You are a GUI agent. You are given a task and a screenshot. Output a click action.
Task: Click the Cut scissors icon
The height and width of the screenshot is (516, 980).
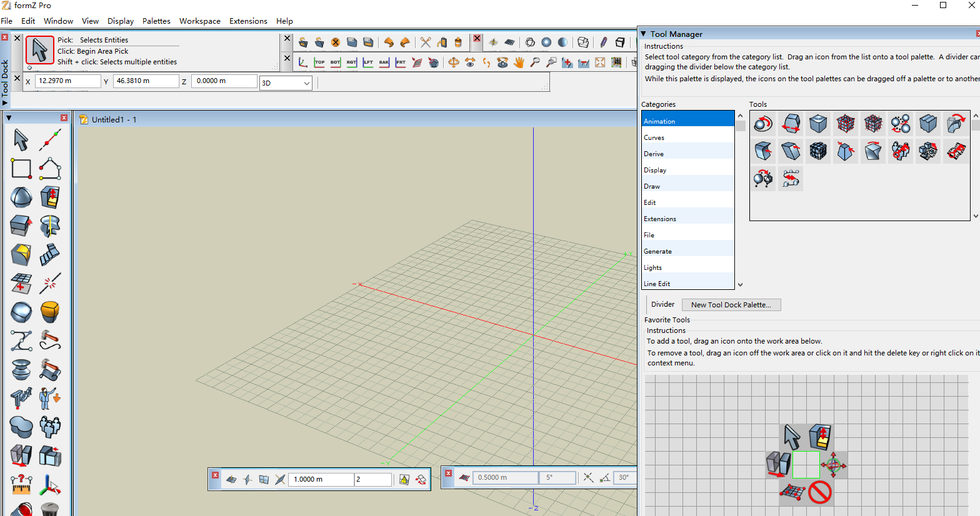point(426,42)
